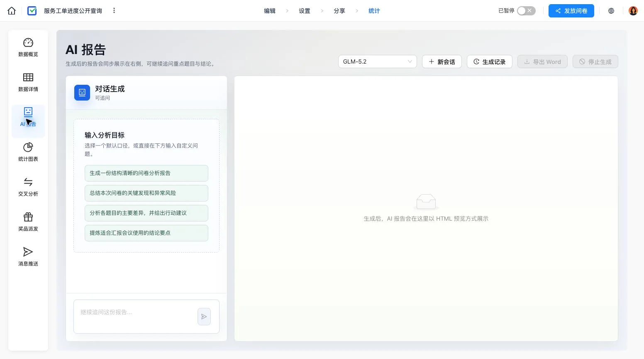Click the 对话生成 panel title
This screenshot has width=644, height=359.
110,89
